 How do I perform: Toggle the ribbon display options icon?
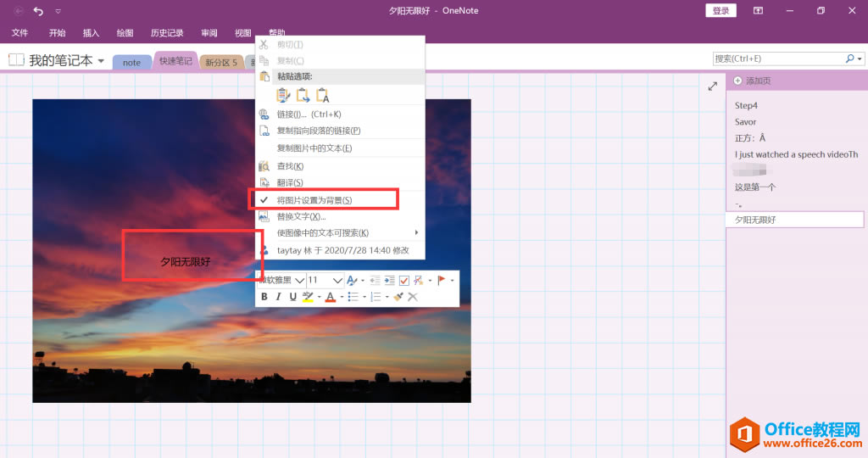758,10
